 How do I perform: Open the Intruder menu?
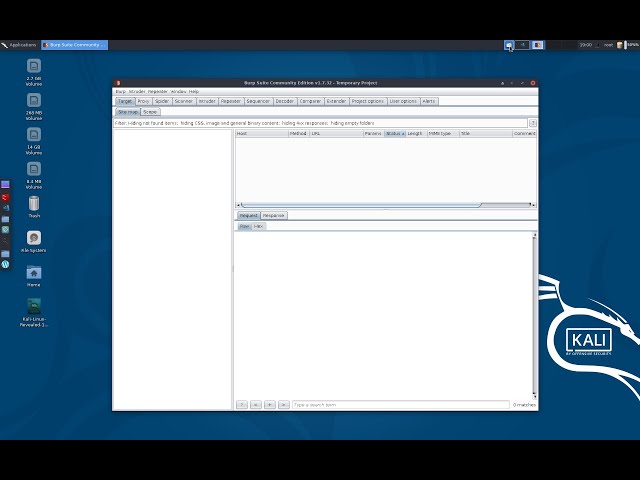point(137,91)
